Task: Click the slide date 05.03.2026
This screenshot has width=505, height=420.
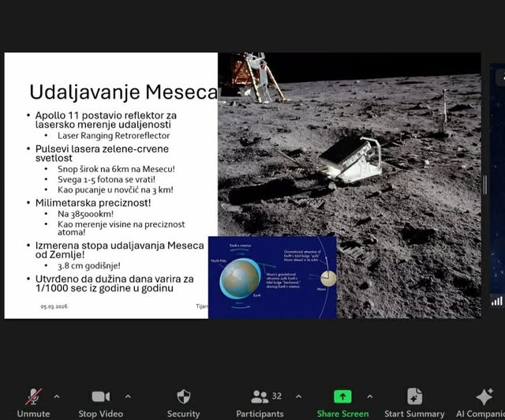Action: pos(54,306)
